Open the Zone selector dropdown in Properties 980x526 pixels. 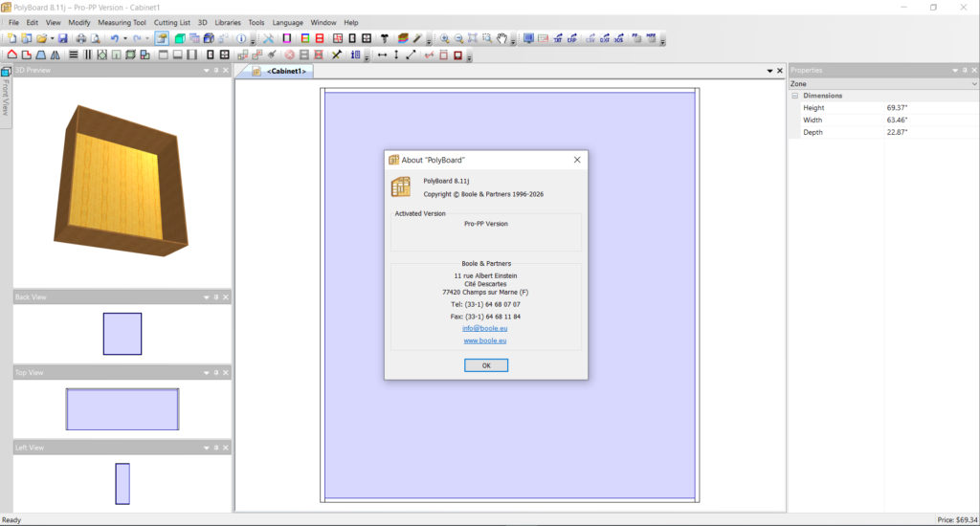(973, 84)
